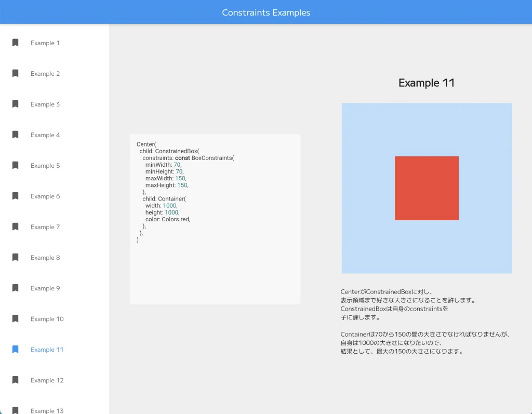Screen dimensions: 532x414
Task: Click the red Container square
Action: click(x=427, y=189)
